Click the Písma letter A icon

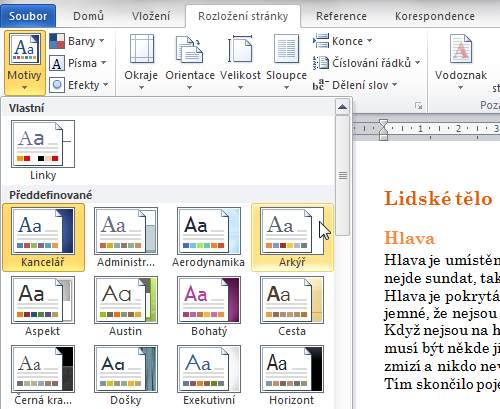point(57,63)
